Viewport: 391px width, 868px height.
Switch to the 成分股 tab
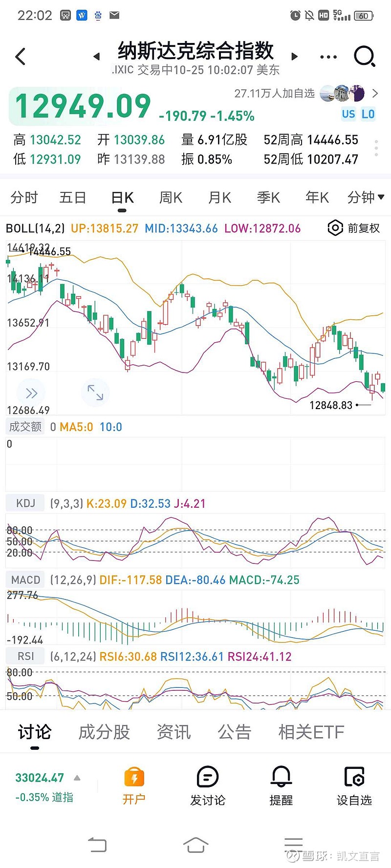[x=104, y=732]
